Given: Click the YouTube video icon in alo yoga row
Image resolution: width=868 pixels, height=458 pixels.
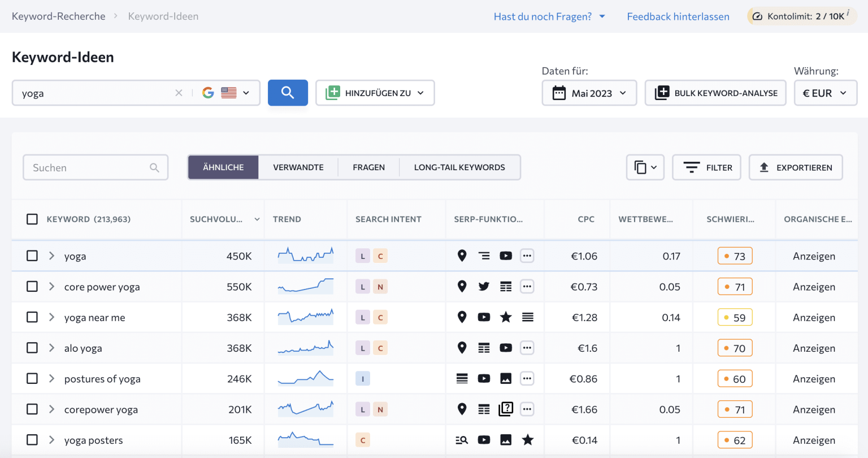Looking at the screenshot, I should pyautogui.click(x=506, y=348).
